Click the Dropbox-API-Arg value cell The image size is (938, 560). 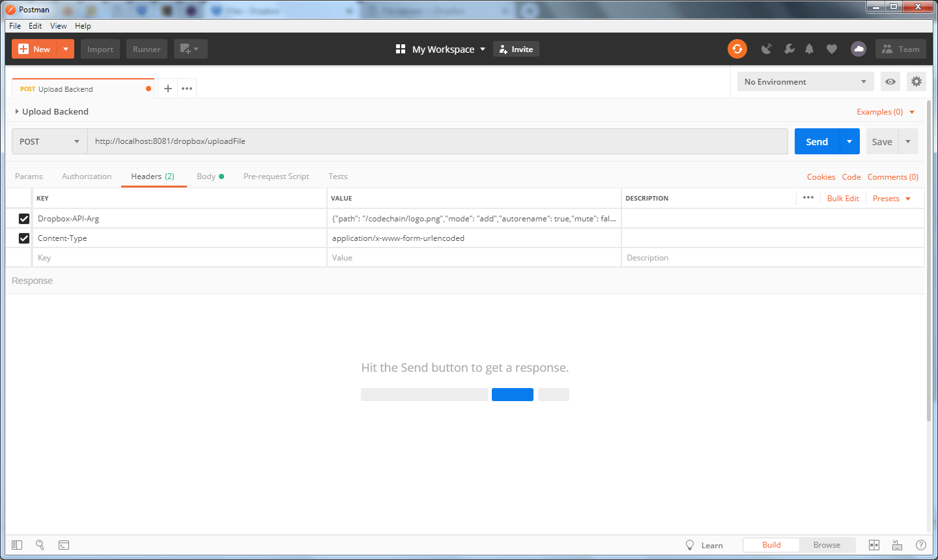pyautogui.click(x=474, y=218)
